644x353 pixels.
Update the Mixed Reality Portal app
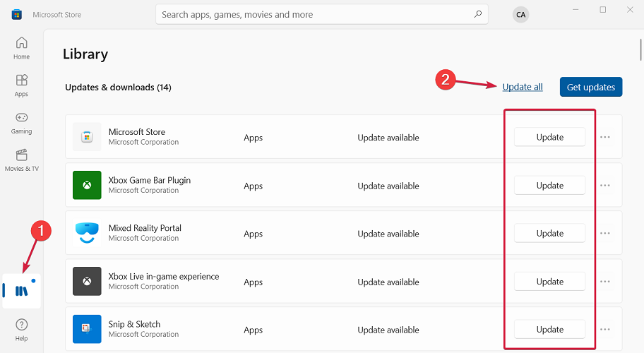pyautogui.click(x=549, y=233)
